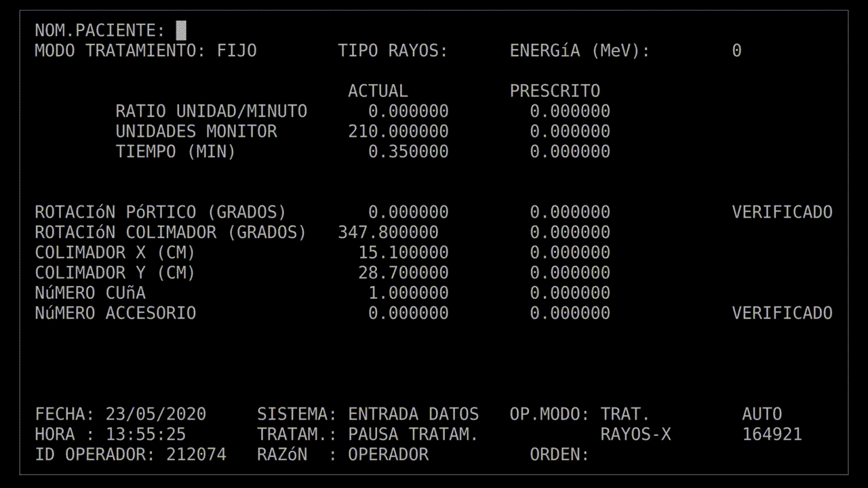Viewport: 868px width, 488px height.
Task: Click the RATIO UNIDAD/MINUTO prescribed value
Action: tap(570, 110)
